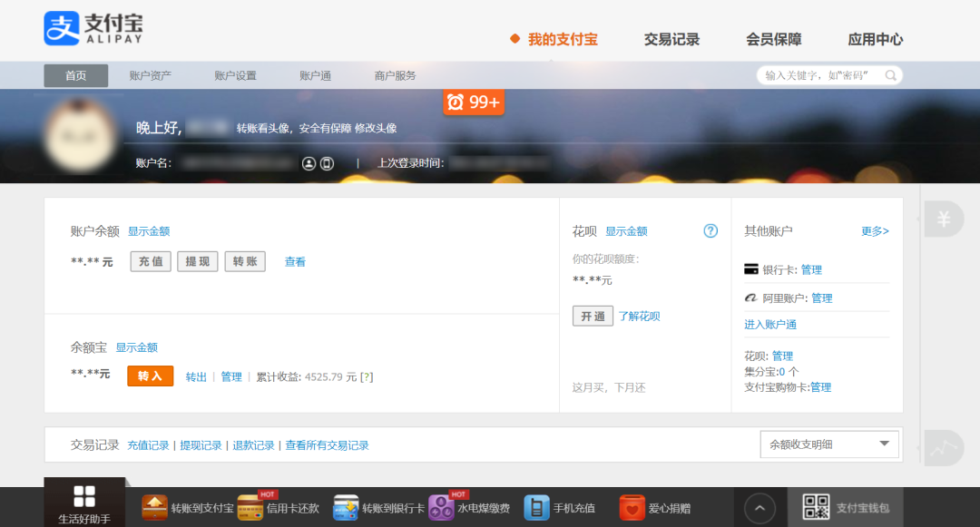
Task: Open 转账到支付宝 in bottom toolbar
Action: (189, 508)
